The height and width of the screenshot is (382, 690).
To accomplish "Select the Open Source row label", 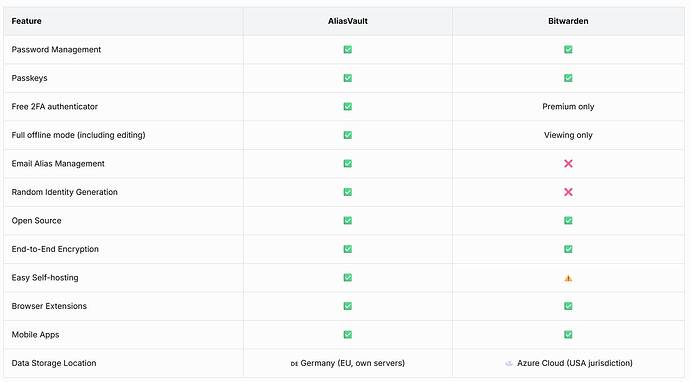I will [37, 220].
